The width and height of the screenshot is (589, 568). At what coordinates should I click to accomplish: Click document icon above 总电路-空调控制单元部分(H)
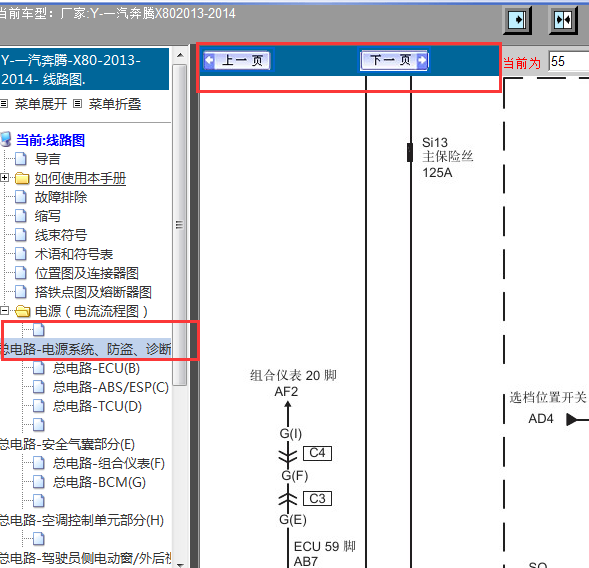pos(39,501)
